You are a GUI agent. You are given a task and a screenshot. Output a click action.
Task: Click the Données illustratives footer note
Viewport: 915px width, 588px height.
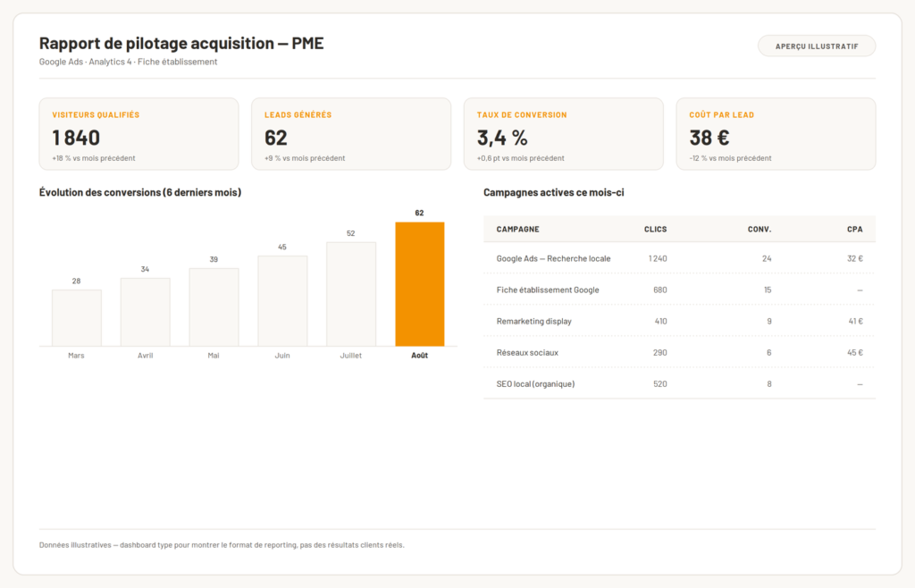pos(222,545)
